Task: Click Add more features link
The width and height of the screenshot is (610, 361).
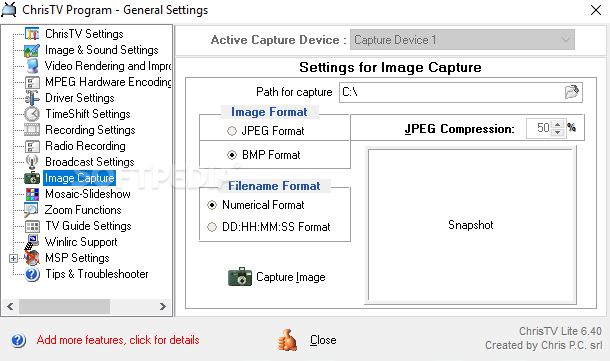Action: pos(118,340)
